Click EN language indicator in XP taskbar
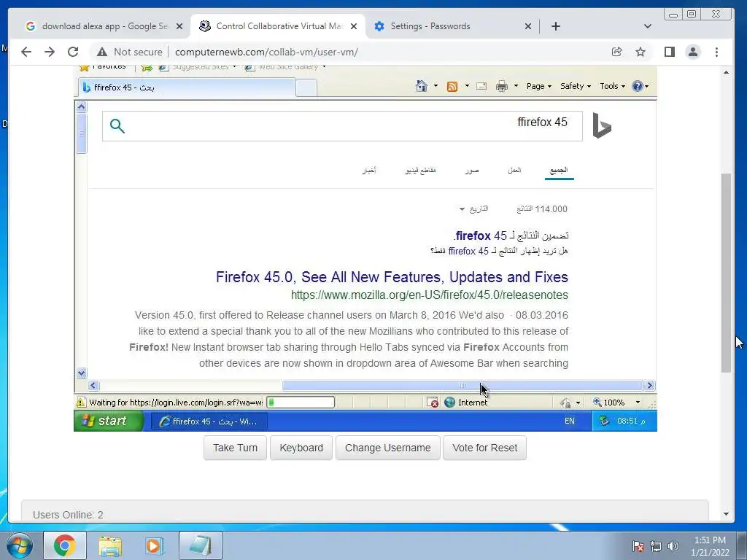 (569, 421)
